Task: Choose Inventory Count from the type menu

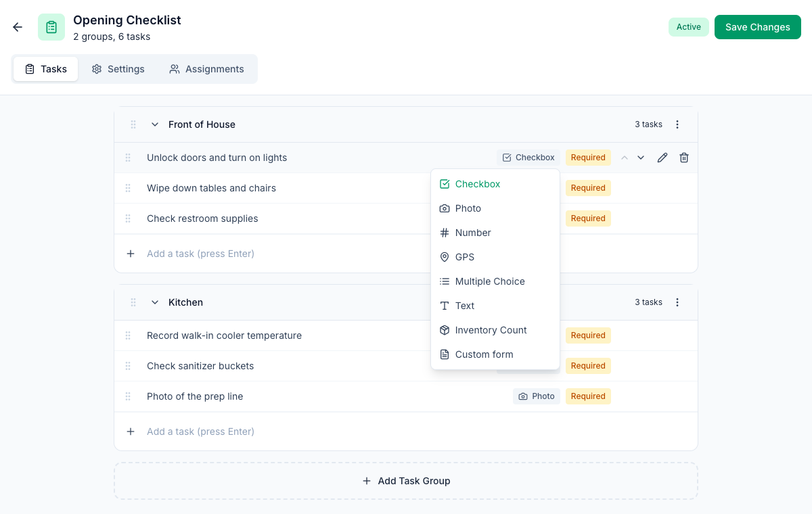Action: click(495, 330)
